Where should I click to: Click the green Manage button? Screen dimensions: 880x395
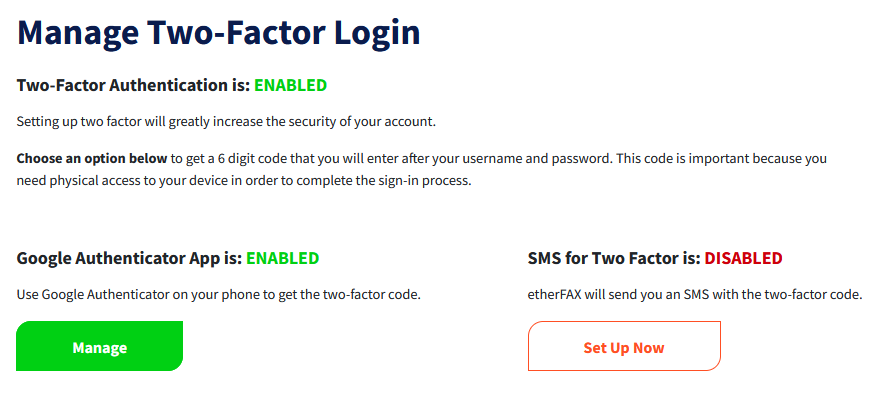[99, 346]
